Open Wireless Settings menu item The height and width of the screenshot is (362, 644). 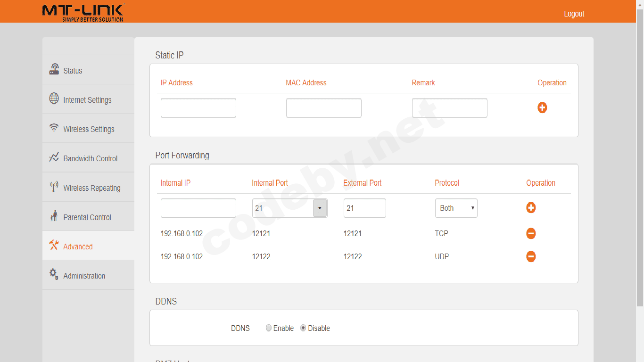click(88, 128)
